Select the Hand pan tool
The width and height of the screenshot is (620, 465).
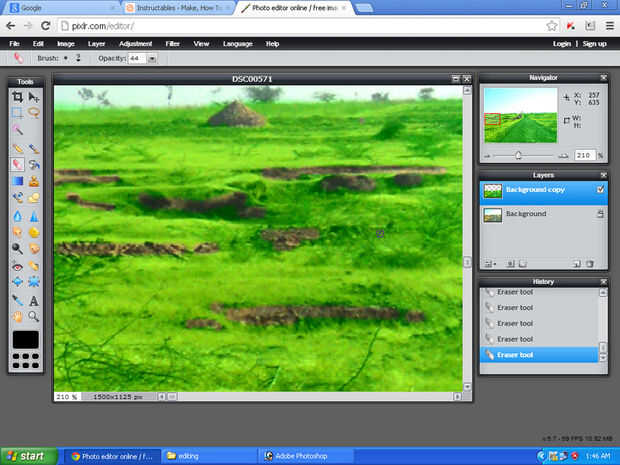17,316
